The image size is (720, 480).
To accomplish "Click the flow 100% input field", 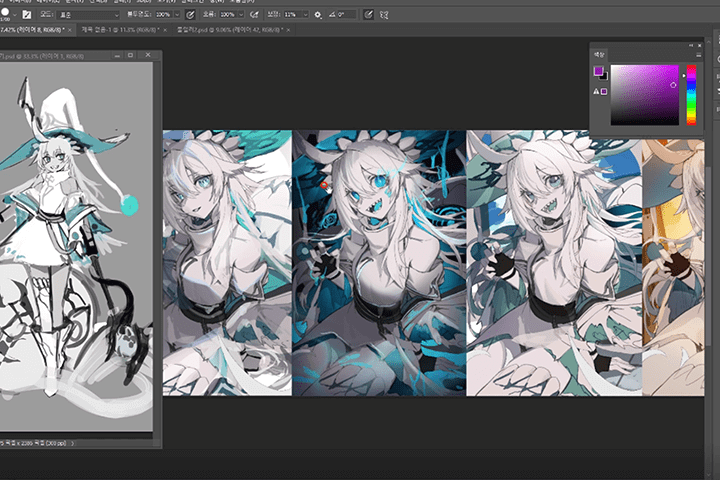I will (x=227, y=15).
